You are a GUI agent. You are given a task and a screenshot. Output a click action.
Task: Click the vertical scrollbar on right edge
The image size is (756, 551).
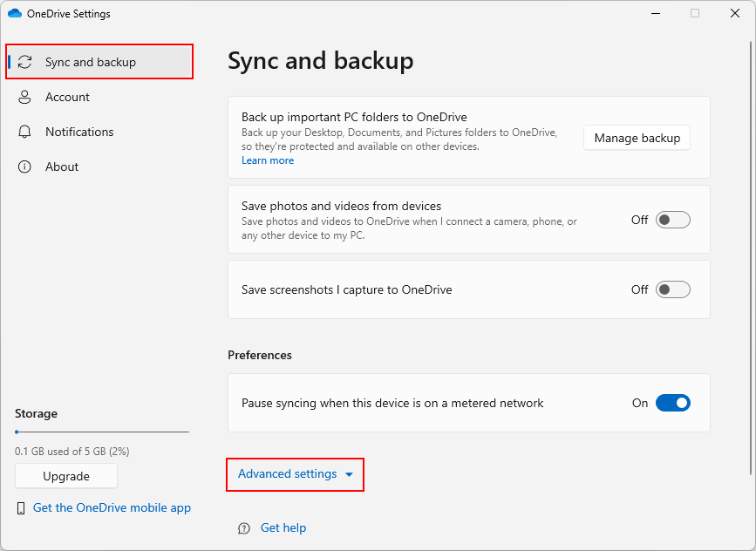tap(750, 258)
